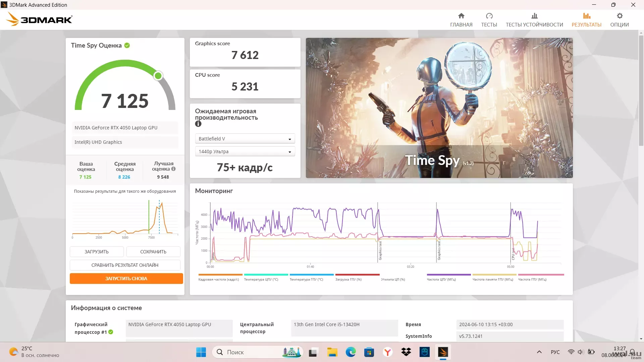Open the dark blue app icon next to Dropbox
644x362 pixels.
coord(424,352)
